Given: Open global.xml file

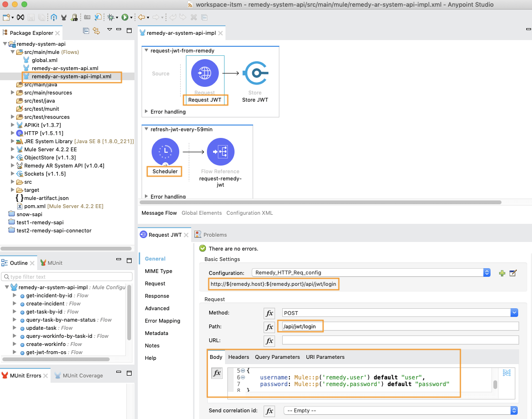Looking at the screenshot, I should pyautogui.click(x=44, y=60).
